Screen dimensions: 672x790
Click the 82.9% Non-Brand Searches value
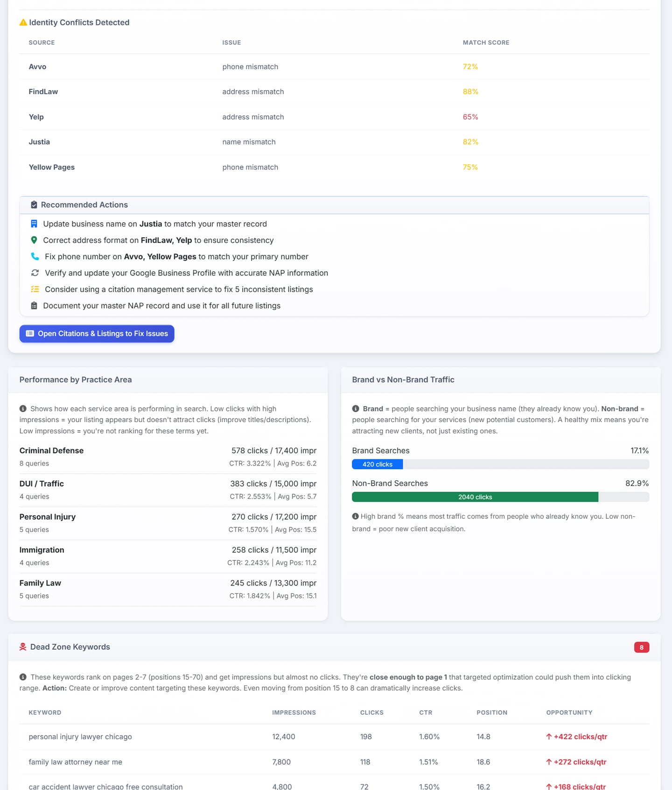click(x=637, y=483)
